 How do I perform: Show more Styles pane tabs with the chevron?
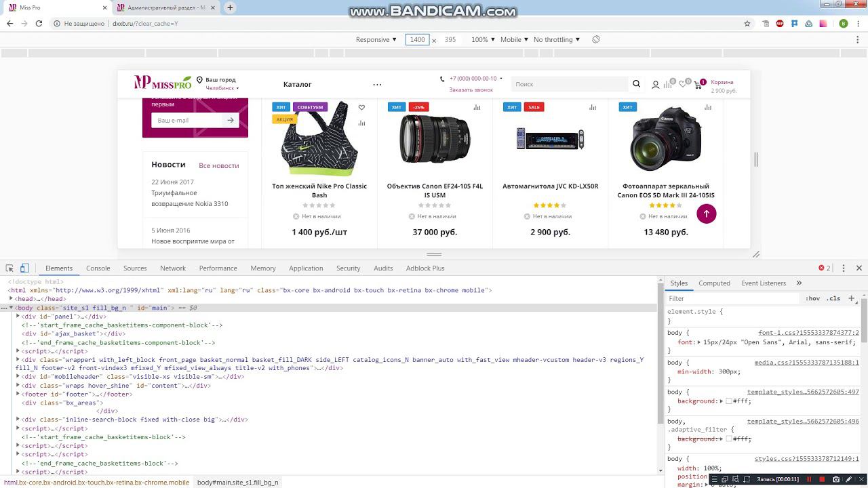click(799, 283)
